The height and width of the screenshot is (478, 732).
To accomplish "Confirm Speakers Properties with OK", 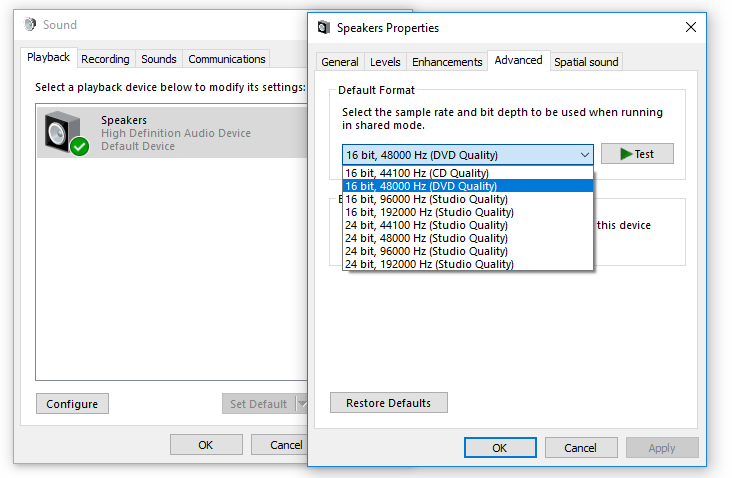I will click(500, 448).
